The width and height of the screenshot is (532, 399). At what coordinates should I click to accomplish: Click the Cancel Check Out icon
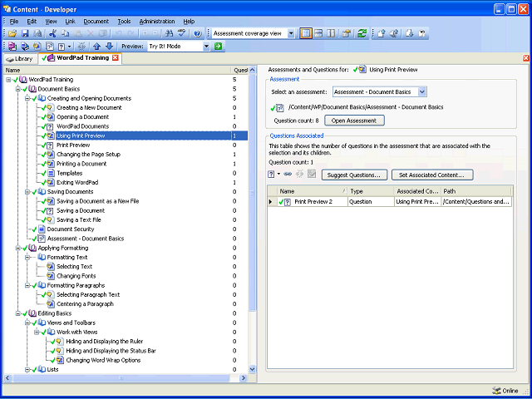click(422, 33)
